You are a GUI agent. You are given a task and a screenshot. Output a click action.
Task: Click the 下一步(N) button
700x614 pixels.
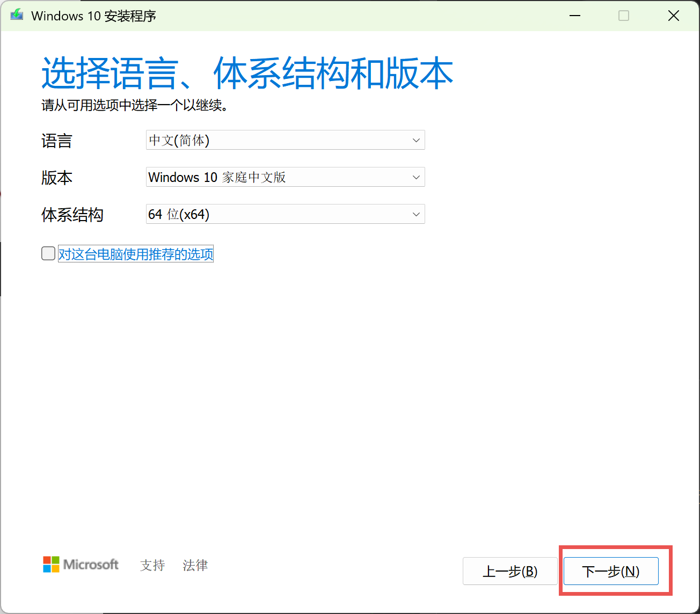click(x=611, y=571)
